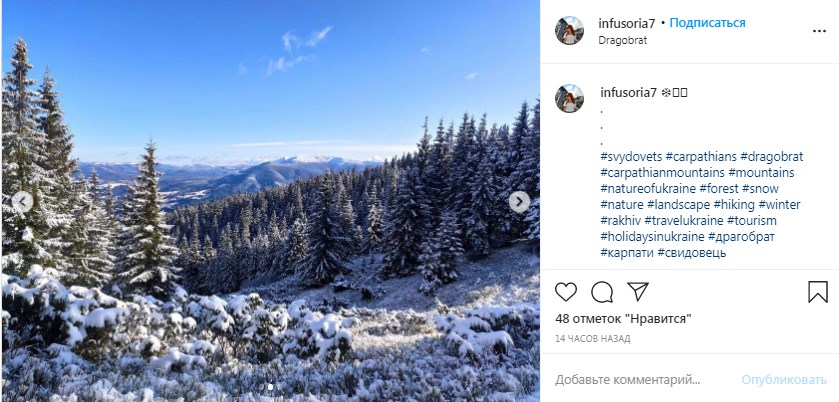Click the infusoria7 avatar beside the caption
Viewport: 839px width, 402px height.
(x=570, y=99)
